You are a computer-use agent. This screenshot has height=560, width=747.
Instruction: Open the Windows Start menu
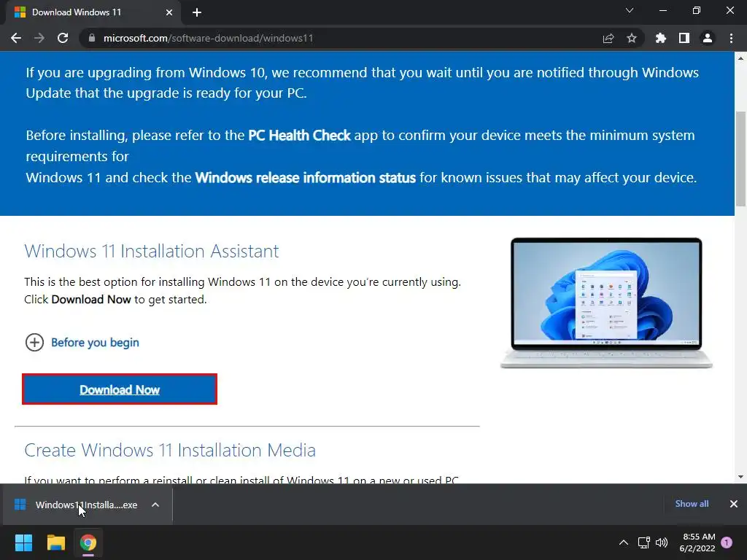(x=23, y=542)
